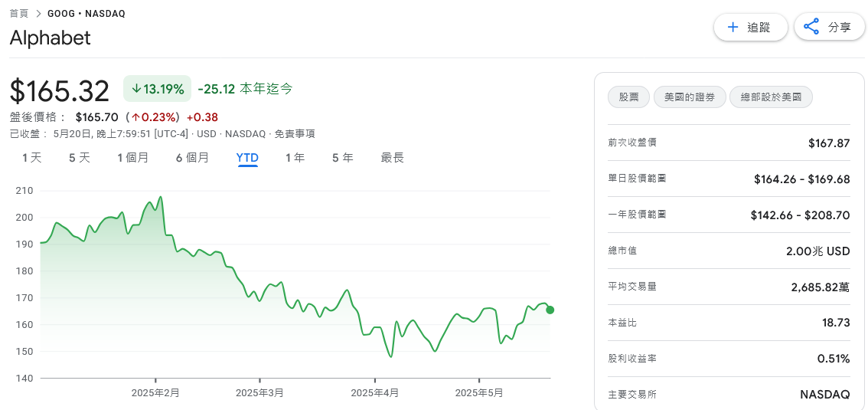Click the 股票 category chip
The image size is (868, 410).
(x=629, y=97)
